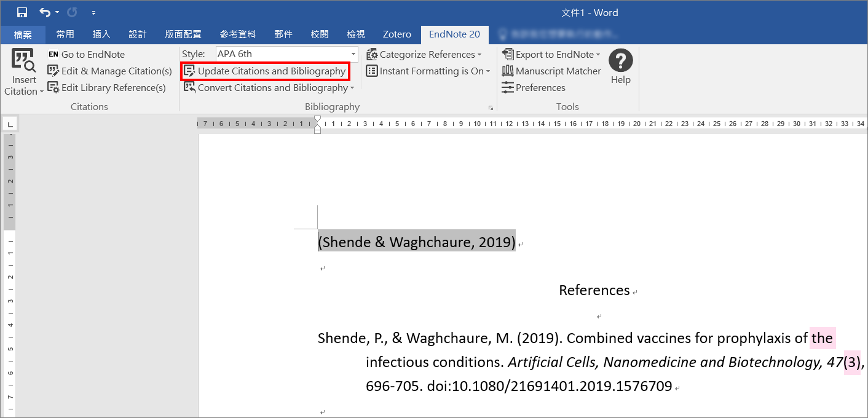This screenshot has height=418, width=868.
Task: Open the 設計 ribbon tab
Action: pos(138,34)
